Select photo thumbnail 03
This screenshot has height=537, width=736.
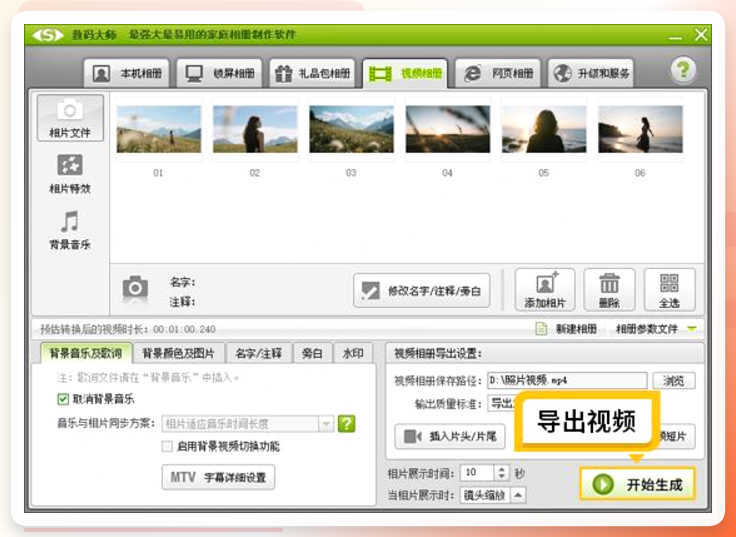point(351,129)
